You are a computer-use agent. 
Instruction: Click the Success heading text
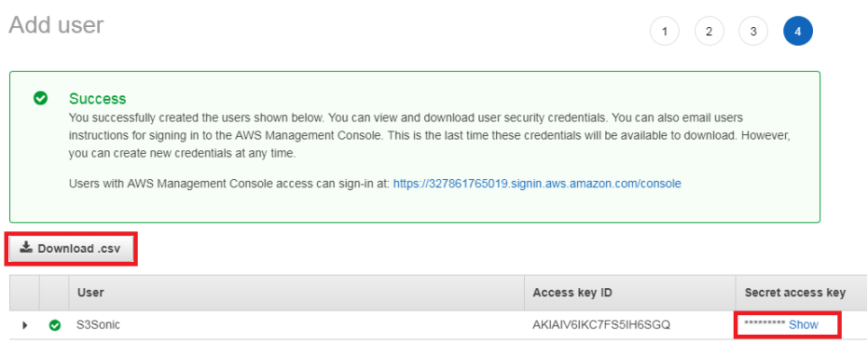click(x=97, y=99)
